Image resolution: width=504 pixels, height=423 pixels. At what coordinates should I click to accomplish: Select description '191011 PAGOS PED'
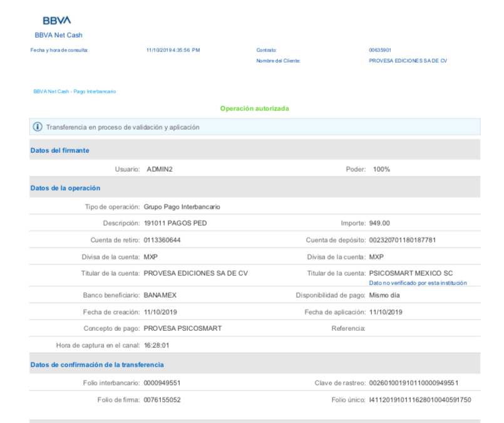pyautogui.click(x=175, y=223)
